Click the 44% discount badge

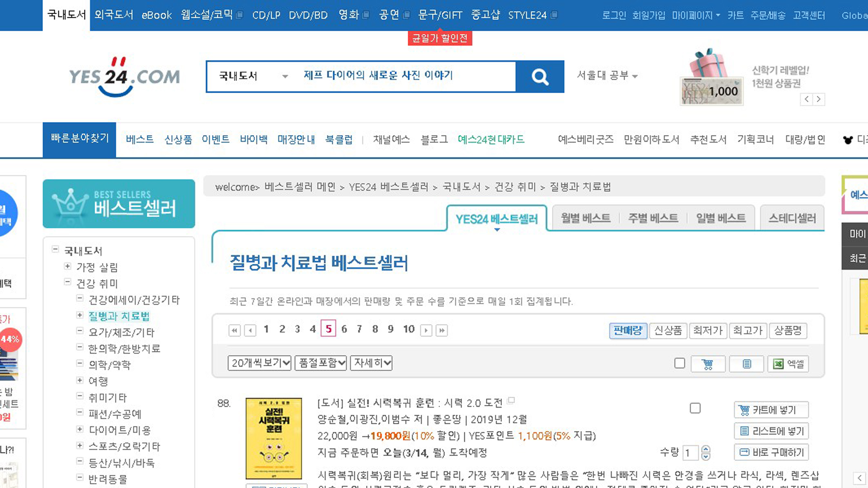click(x=10, y=339)
